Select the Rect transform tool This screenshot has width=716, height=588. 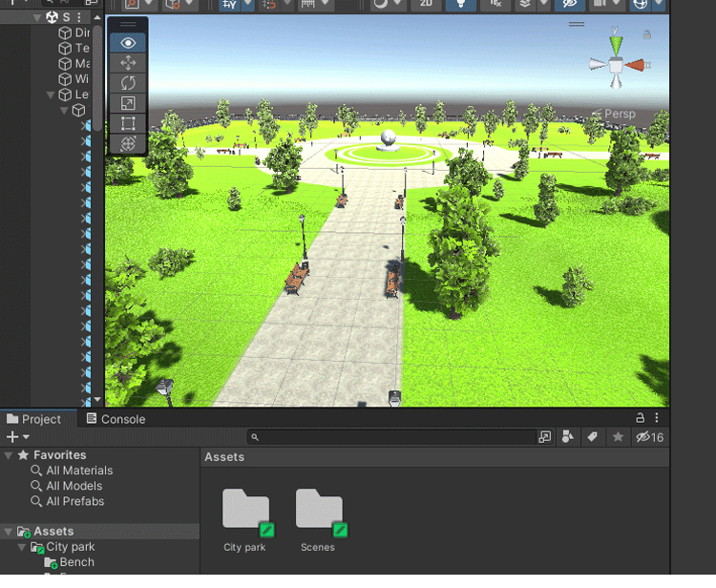tap(129, 123)
